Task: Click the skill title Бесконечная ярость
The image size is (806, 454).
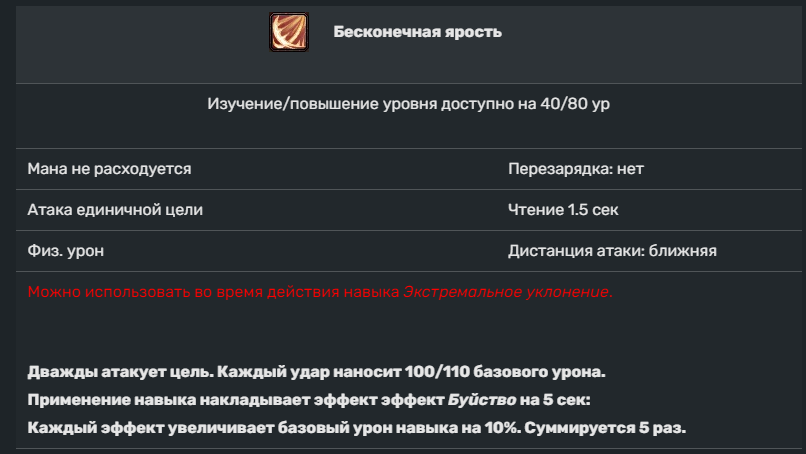Action: 417,32
